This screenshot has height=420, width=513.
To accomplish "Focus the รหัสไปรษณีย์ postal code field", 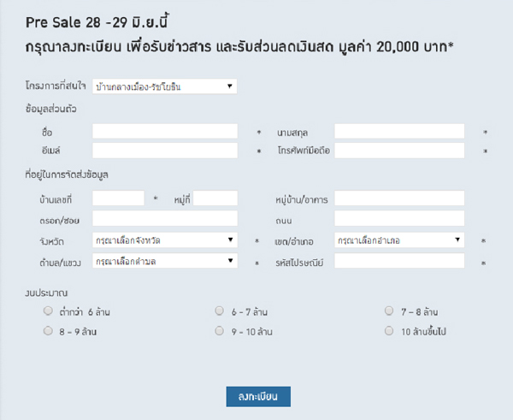I will click(x=399, y=261).
